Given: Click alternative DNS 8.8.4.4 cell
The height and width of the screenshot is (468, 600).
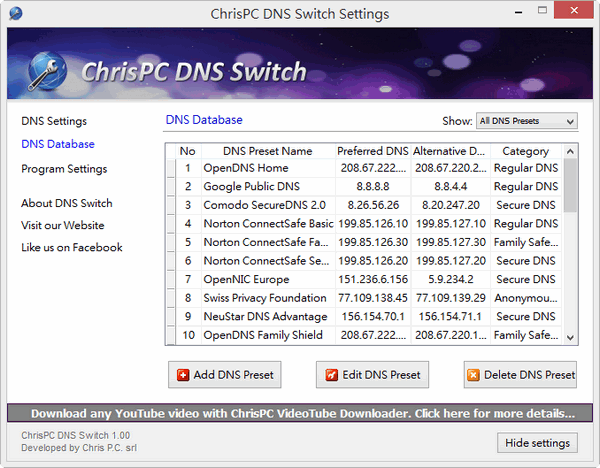Looking at the screenshot, I should (450, 186).
